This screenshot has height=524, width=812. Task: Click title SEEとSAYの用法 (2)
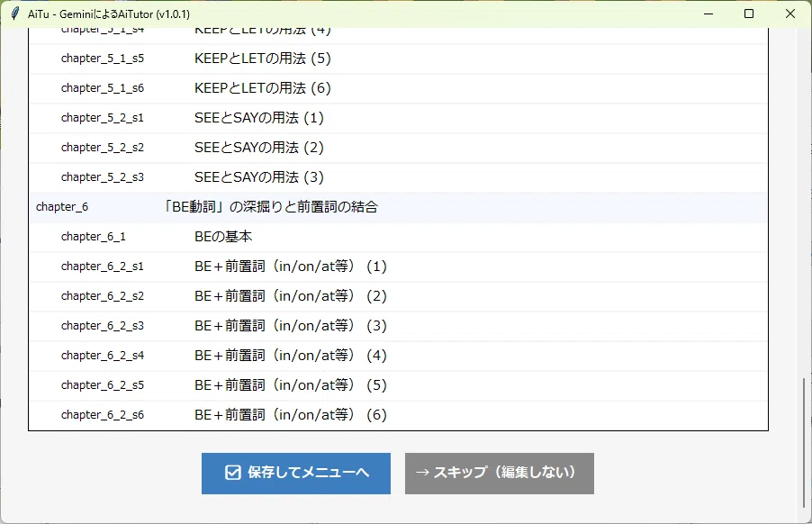coord(259,148)
